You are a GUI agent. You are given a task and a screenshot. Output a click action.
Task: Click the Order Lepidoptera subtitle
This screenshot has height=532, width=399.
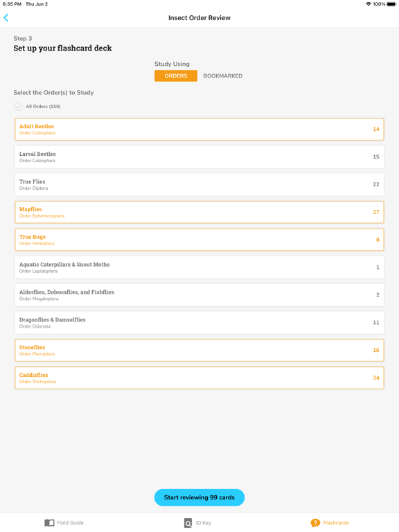click(x=38, y=271)
